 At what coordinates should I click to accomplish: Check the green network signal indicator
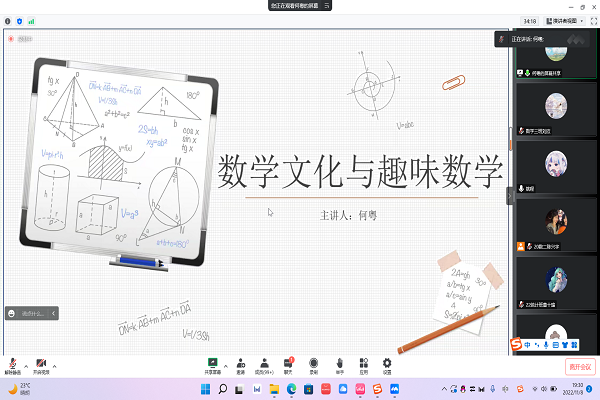pyautogui.click(x=31, y=20)
